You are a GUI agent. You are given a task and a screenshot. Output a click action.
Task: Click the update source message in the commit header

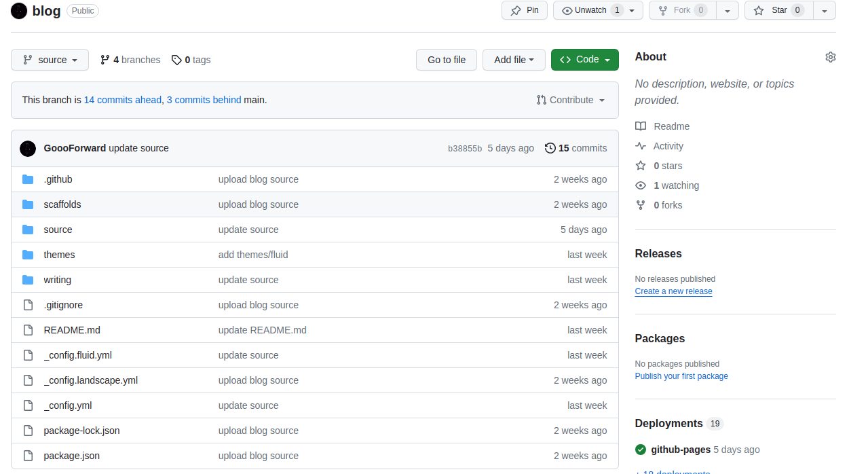coord(138,148)
